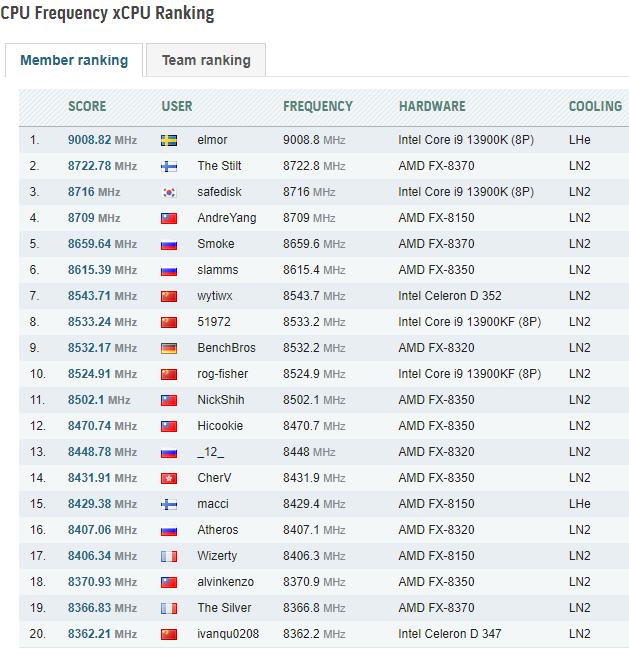Open user BenchBros's profile
The width and height of the screenshot is (629, 655).
(x=226, y=348)
